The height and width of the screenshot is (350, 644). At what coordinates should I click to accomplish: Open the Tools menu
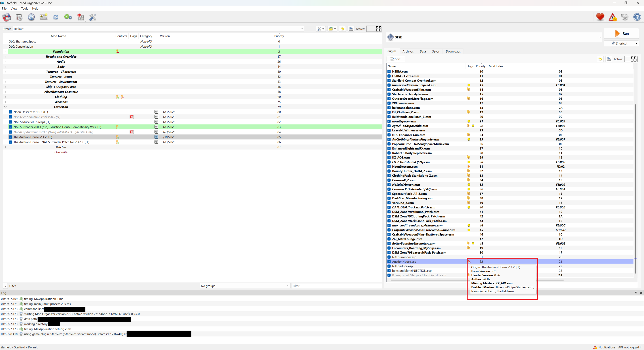point(25,8)
